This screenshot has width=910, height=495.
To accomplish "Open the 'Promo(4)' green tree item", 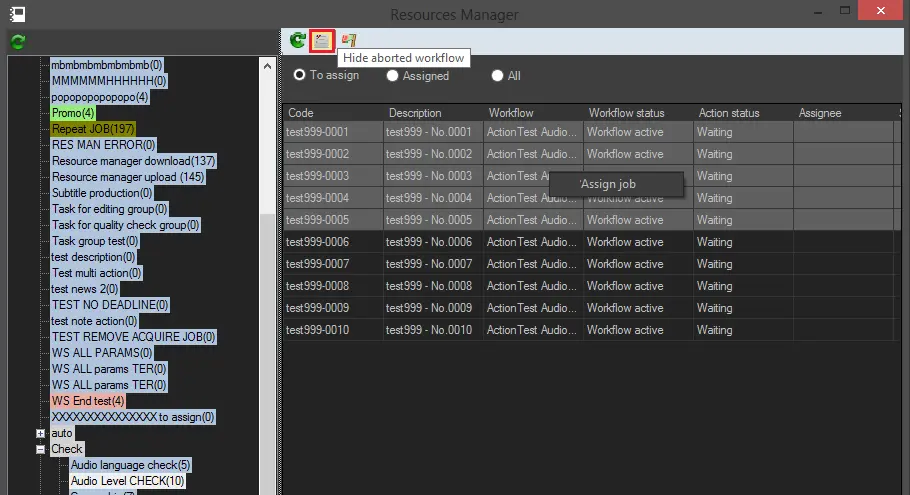I will (73, 113).
